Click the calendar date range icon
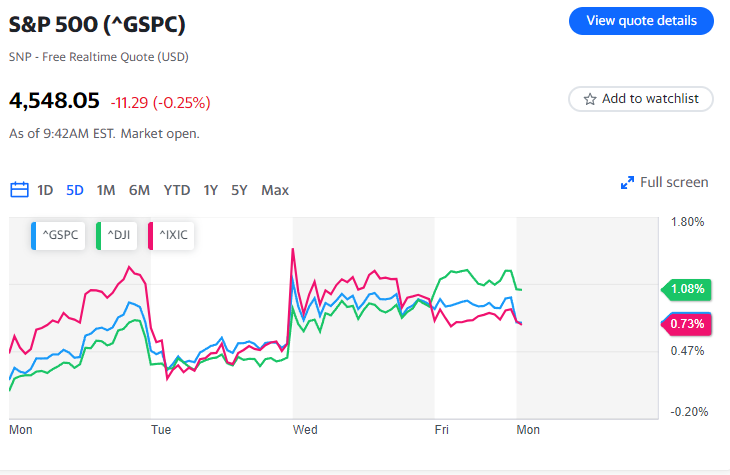 19,190
